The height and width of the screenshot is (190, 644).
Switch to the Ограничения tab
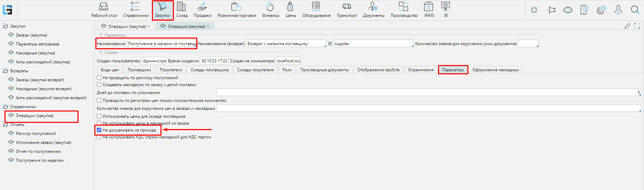point(420,70)
